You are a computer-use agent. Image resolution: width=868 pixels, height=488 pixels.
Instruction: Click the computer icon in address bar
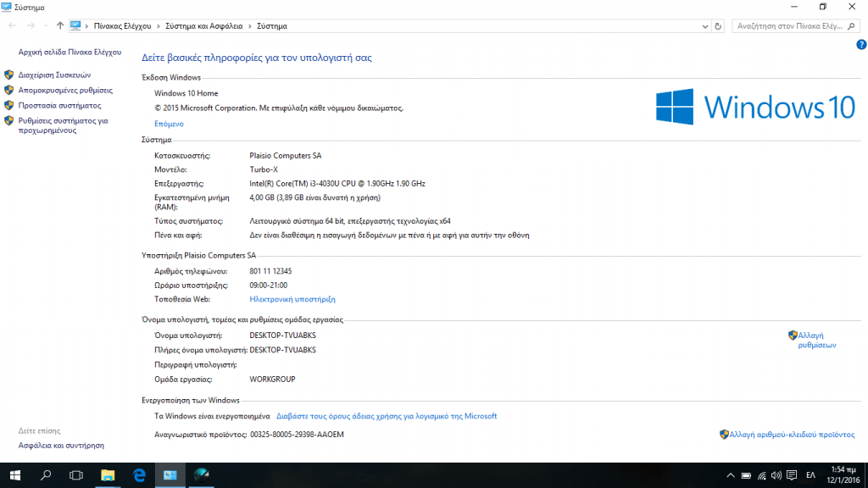75,26
